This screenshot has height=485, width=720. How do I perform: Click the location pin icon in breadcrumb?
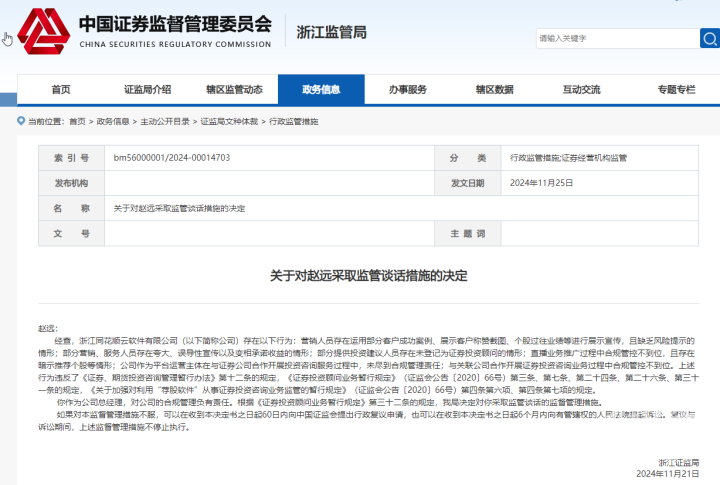tap(22, 121)
